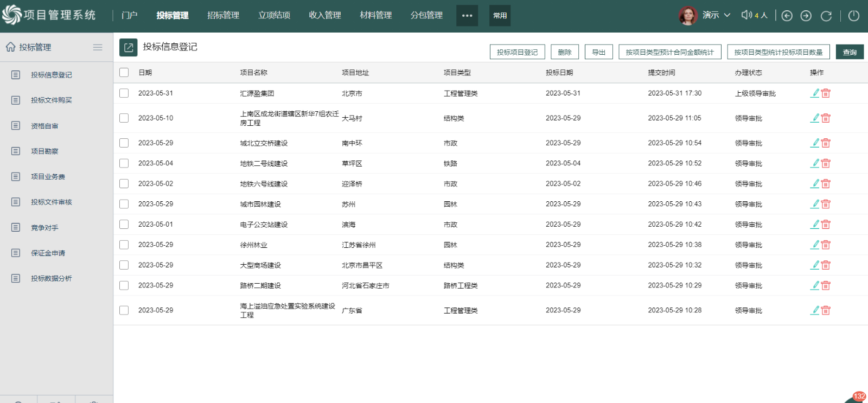Screen dimensions: 868x403
Task: Click the refresh icon in top bar
Action: [826, 16]
